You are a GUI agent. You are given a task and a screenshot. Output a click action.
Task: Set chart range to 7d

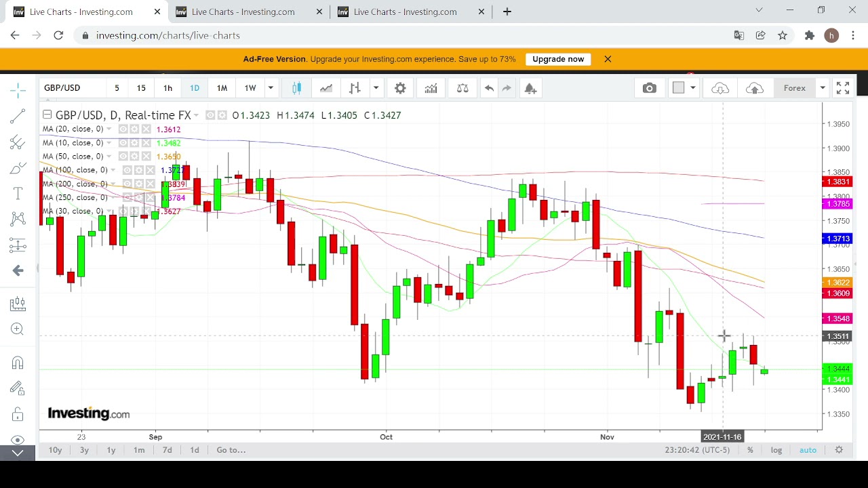coord(167,450)
